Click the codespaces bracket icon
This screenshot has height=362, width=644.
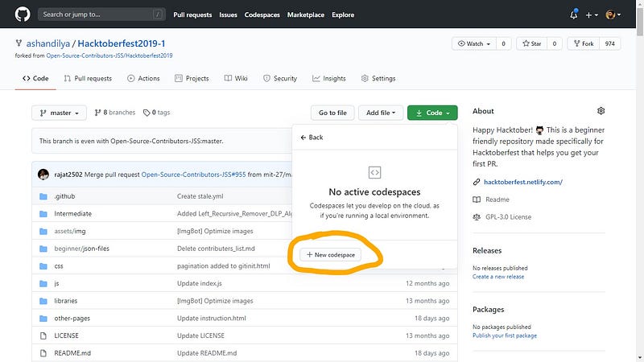(374, 172)
